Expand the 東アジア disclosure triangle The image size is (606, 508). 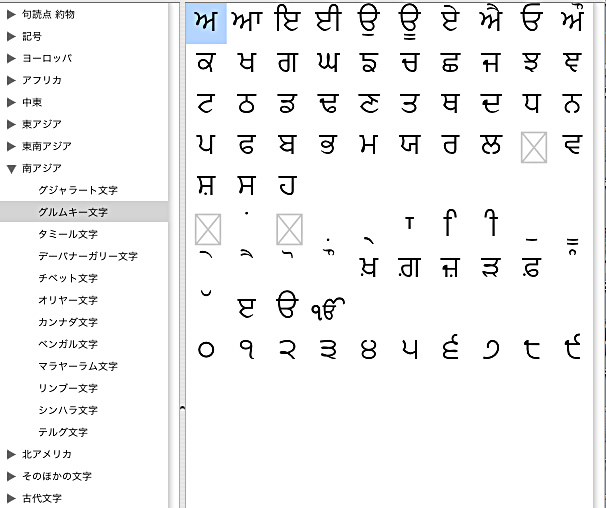point(12,124)
